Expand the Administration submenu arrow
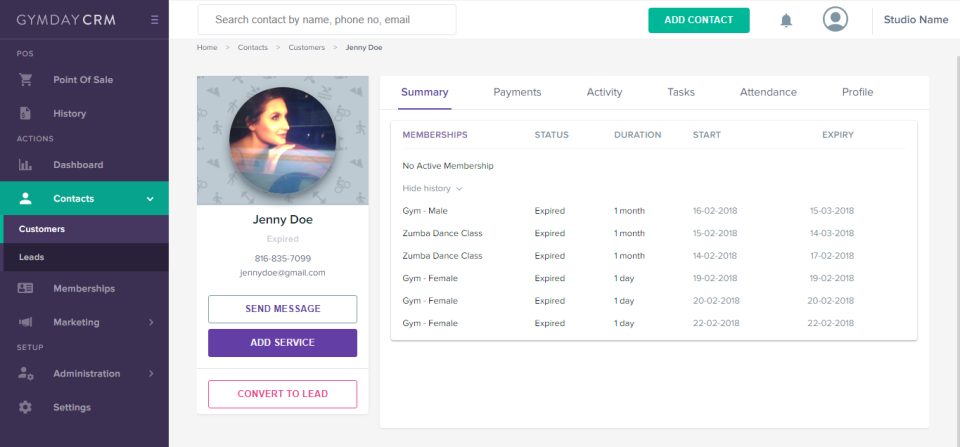The width and height of the screenshot is (960, 447). point(151,374)
